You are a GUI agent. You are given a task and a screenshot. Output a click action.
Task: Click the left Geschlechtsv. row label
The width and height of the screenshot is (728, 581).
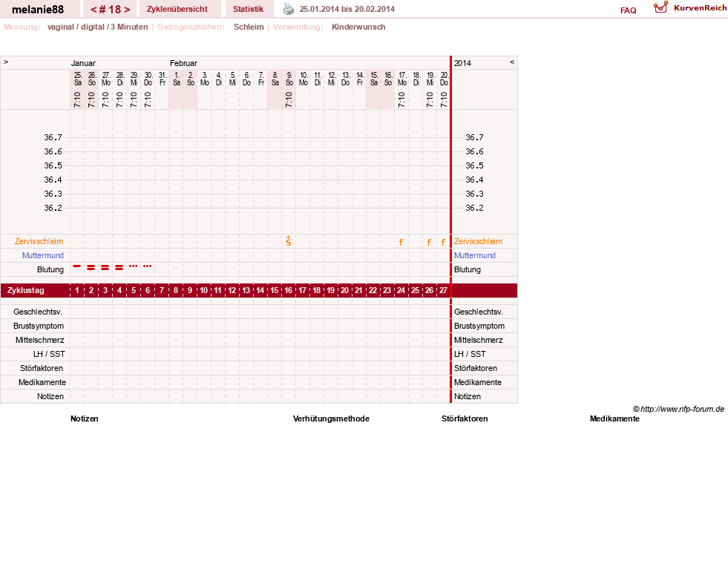[38, 312]
